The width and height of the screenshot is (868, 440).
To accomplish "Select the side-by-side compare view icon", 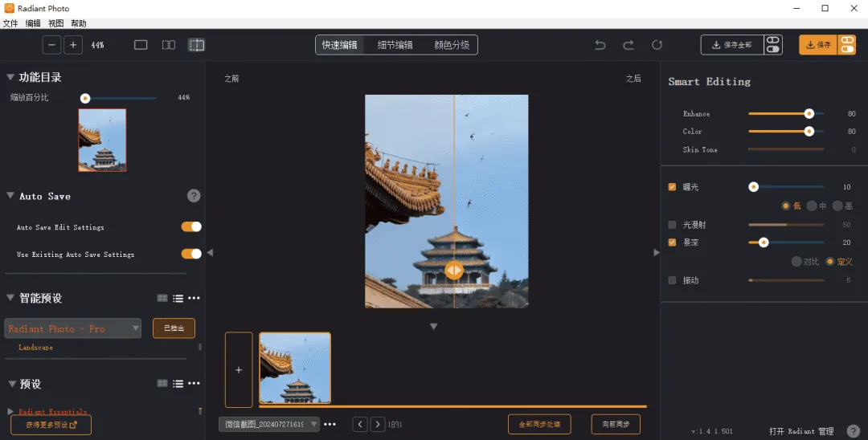I will pos(168,45).
